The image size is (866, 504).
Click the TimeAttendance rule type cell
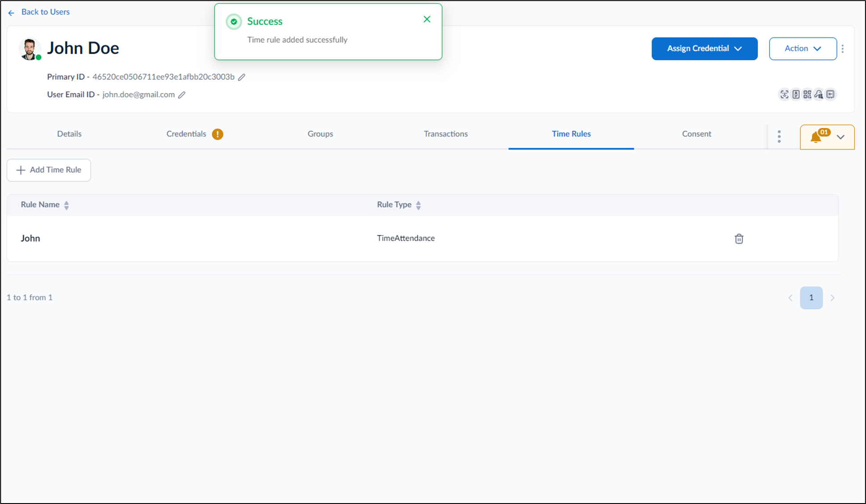406,238
